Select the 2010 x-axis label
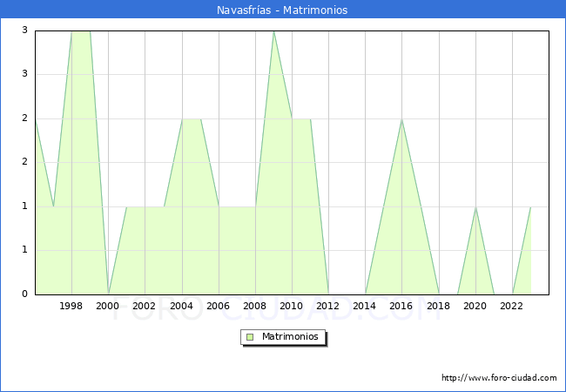This screenshot has height=392, width=566. [291, 306]
